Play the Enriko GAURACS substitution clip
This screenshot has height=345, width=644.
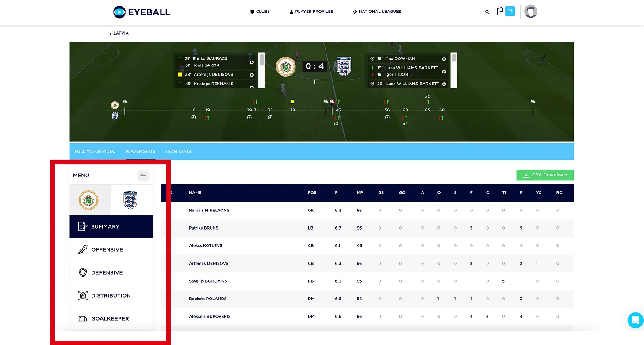click(252, 62)
